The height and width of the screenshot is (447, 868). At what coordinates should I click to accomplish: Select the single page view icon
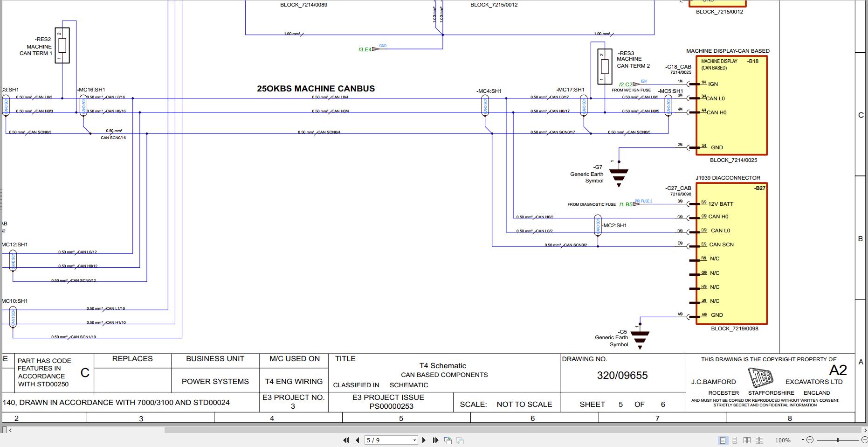(x=723, y=440)
